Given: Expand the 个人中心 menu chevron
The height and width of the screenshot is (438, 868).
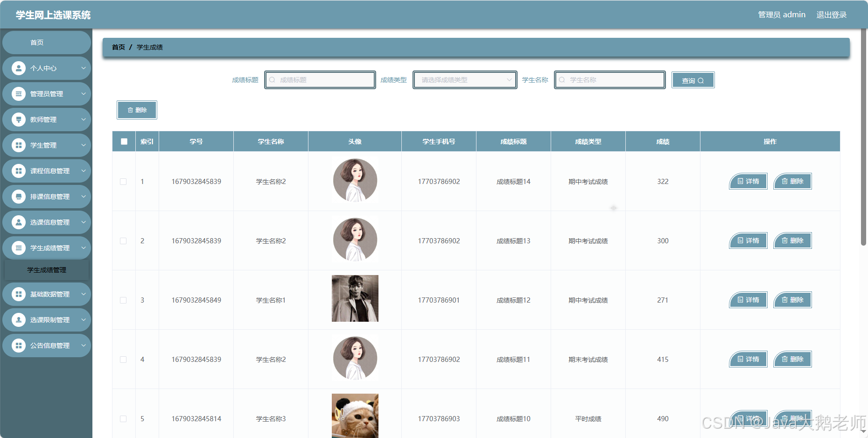Looking at the screenshot, I should point(84,68).
